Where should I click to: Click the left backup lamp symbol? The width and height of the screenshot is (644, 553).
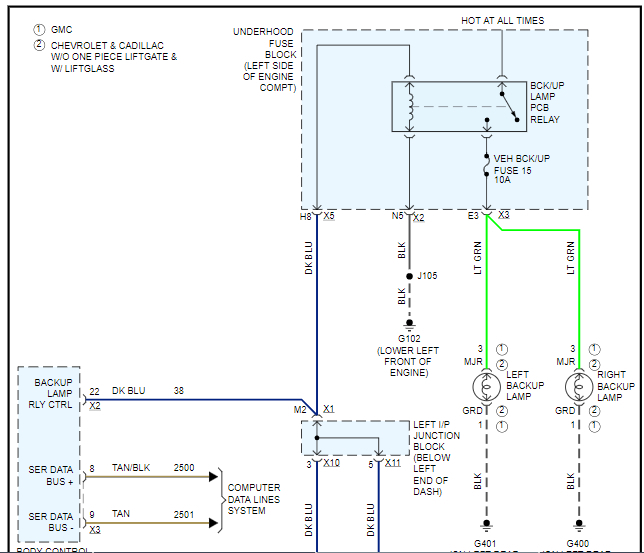[486, 387]
